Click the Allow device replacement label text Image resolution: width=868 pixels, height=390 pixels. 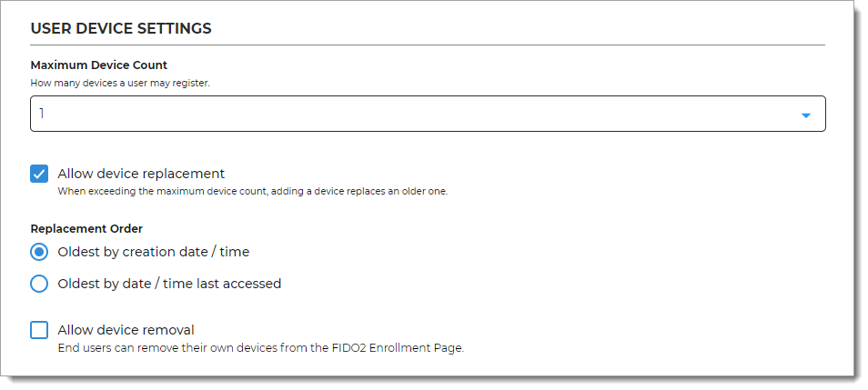[x=141, y=174]
